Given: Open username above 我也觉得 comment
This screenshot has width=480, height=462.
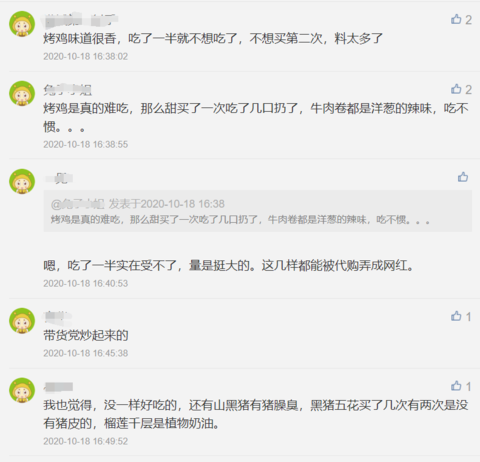Looking at the screenshot, I should pyautogui.click(x=58, y=387).
